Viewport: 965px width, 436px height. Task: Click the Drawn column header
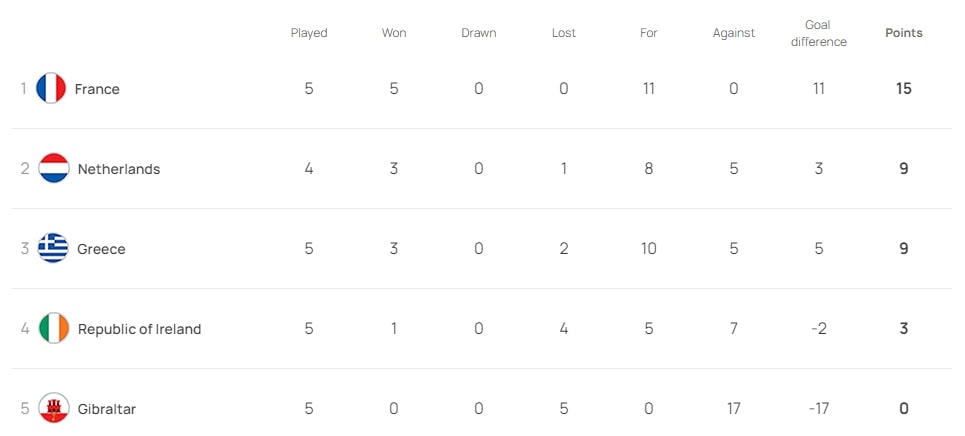479,33
